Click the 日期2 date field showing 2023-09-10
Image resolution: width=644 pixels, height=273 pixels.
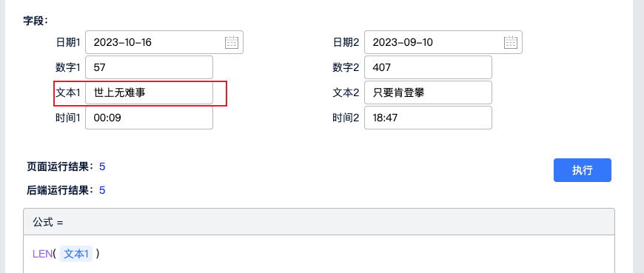coord(443,42)
